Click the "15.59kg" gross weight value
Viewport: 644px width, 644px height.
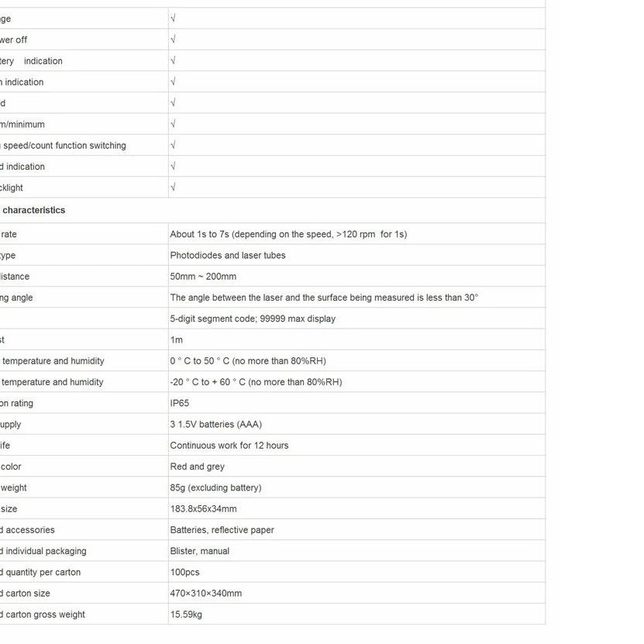pyautogui.click(x=186, y=615)
